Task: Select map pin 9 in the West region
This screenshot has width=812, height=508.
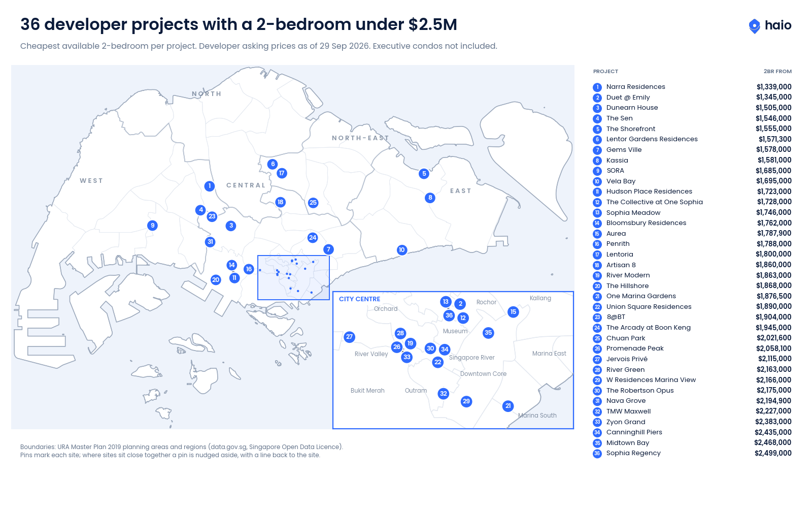Action: coord(152,226)
